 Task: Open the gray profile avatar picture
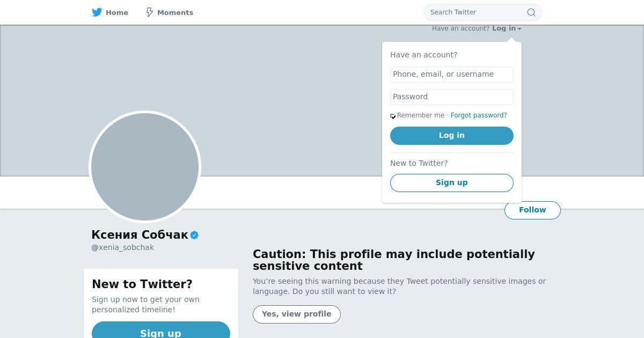click(145, 166)
